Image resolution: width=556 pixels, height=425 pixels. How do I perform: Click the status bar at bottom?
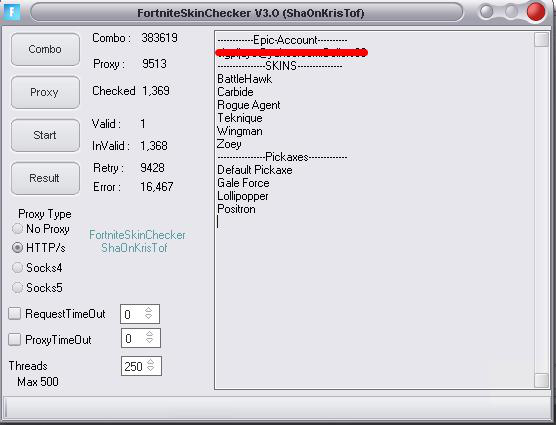[277, 408]
